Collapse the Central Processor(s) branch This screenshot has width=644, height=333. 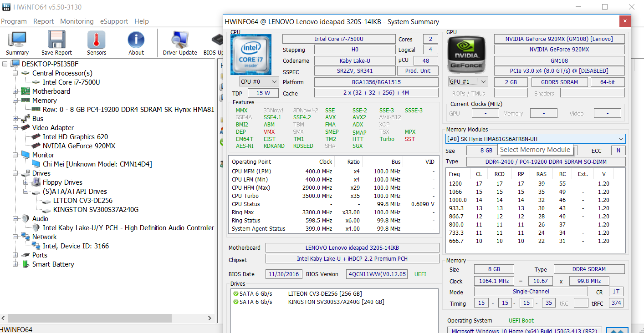pyautogui.click(x=15, y=73)
